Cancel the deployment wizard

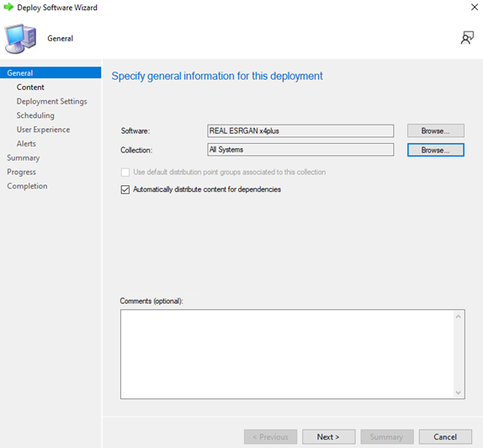coord(445,437)
